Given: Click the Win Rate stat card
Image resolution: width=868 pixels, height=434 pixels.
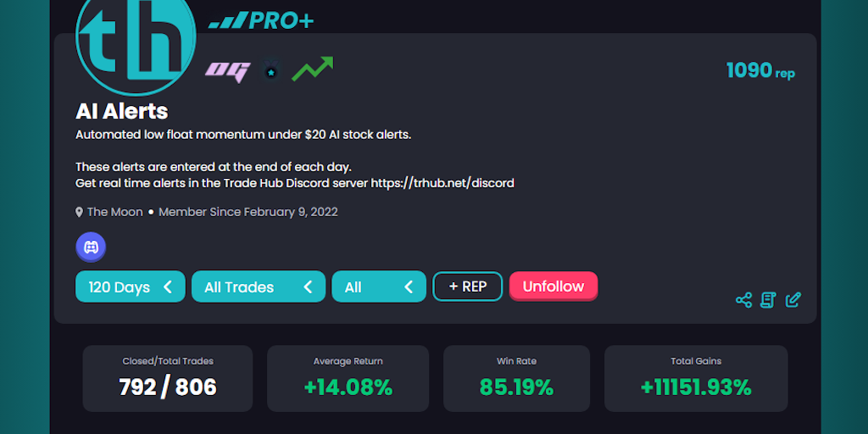Looking at the screenshot, I should (516, 378).
